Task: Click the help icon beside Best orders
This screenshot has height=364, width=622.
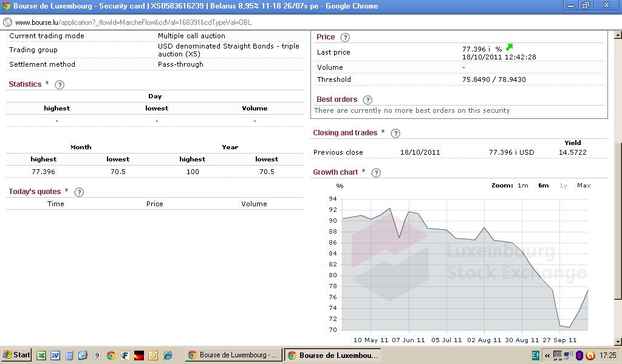Action: pos(367,100)
